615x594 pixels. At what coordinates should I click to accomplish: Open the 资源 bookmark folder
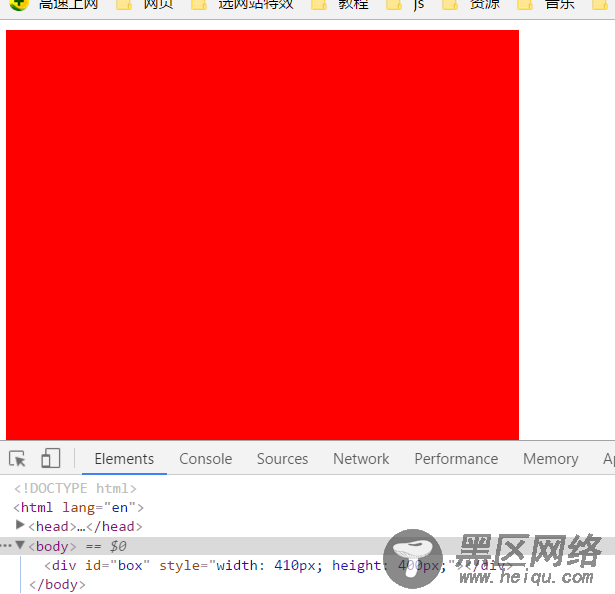click(x=471, y=5)
